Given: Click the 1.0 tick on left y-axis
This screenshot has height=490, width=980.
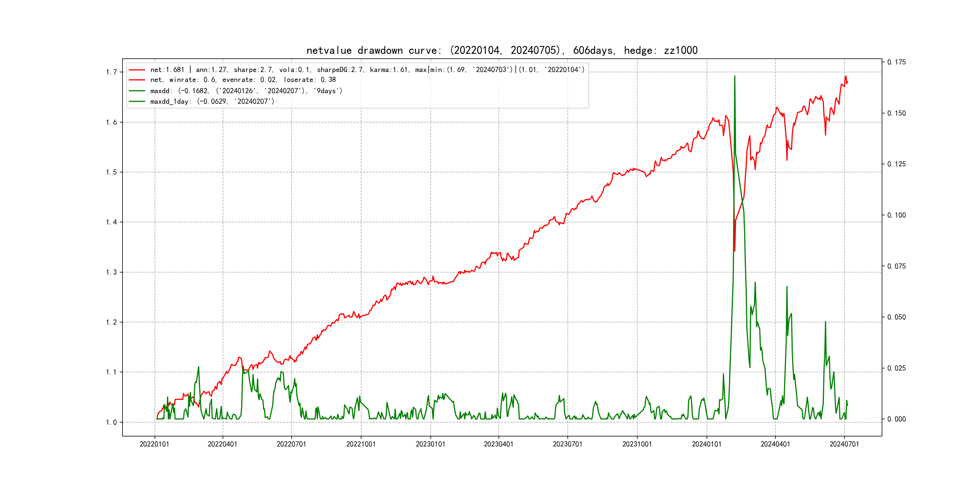Looking at the screenshot, I should 112,422.
